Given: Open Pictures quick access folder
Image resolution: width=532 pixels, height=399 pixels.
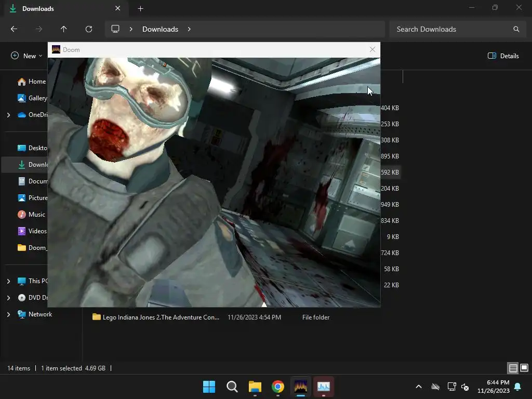Looking at the screenshot, I should (x=33, y=198).
